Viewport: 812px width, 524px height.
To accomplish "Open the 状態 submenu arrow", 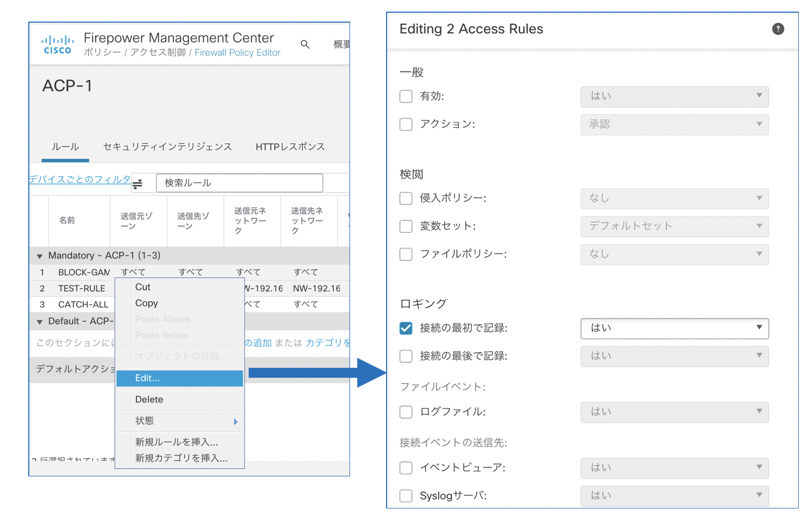I will pyautogui.click(x=235, y=422).
